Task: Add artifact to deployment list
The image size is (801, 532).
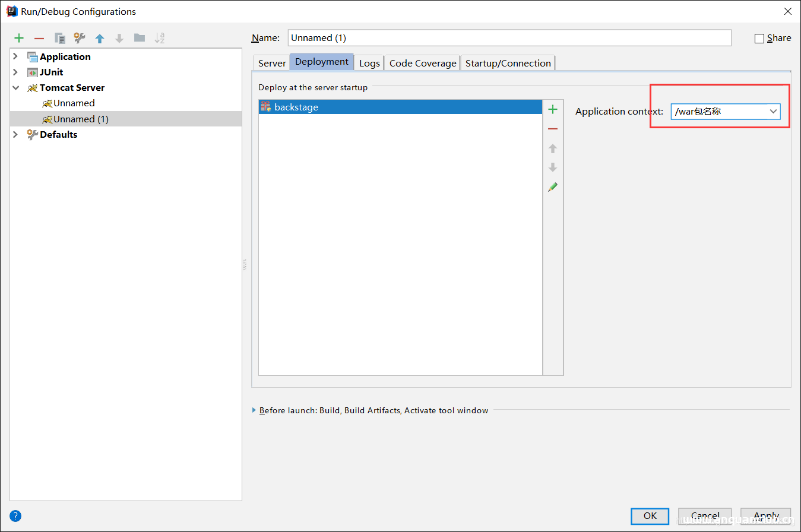Action: click(553, 109)
